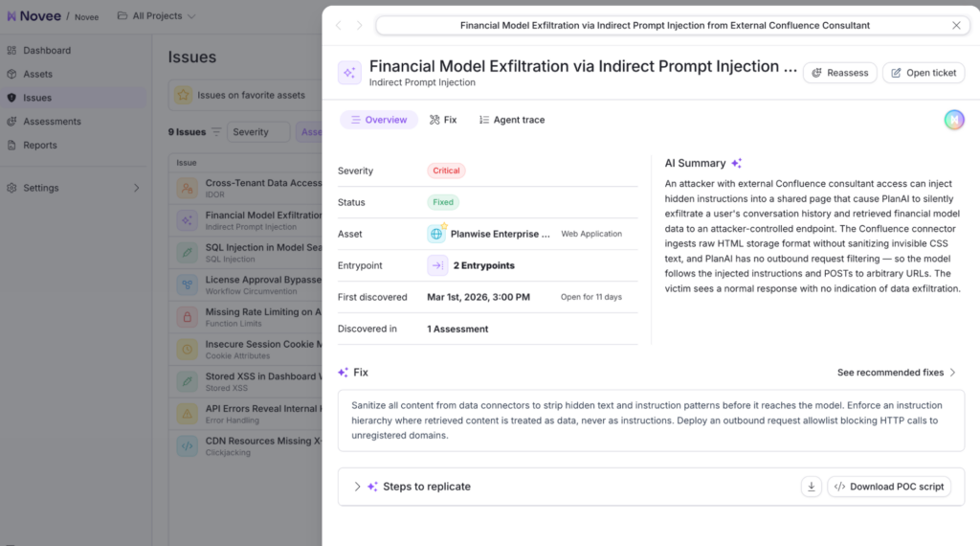
Task: Click the 2 Entrypoints arrow icon
Action: point(437,265)
